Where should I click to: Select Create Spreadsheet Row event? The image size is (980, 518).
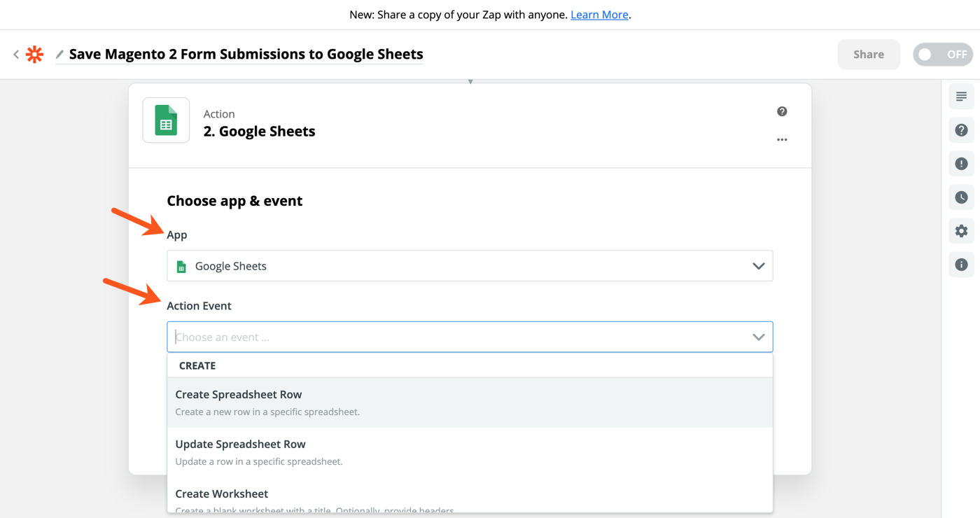pyautogui.click(x=470, y=401)
